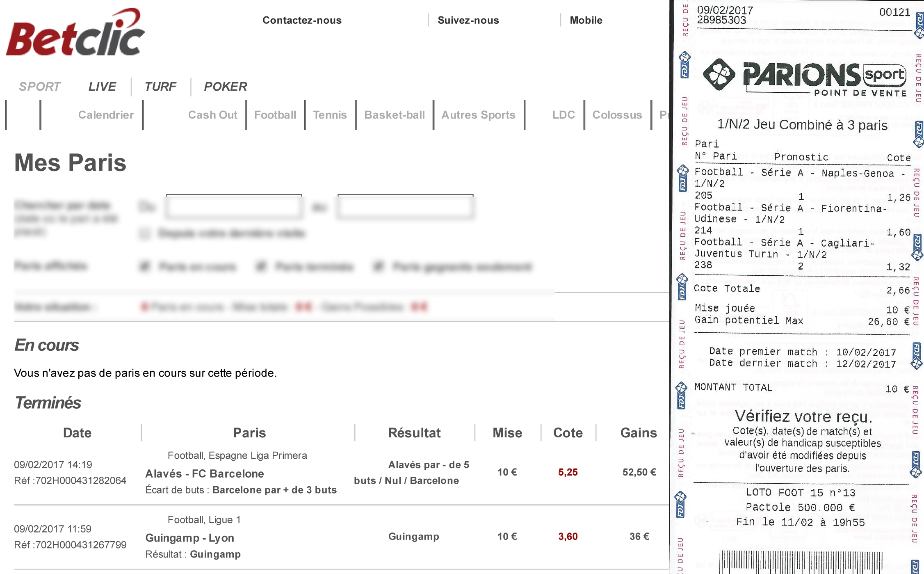Click the 3,60 odds value
The image size is (924, 574).
pyautogui.click(x=568, y=537)
